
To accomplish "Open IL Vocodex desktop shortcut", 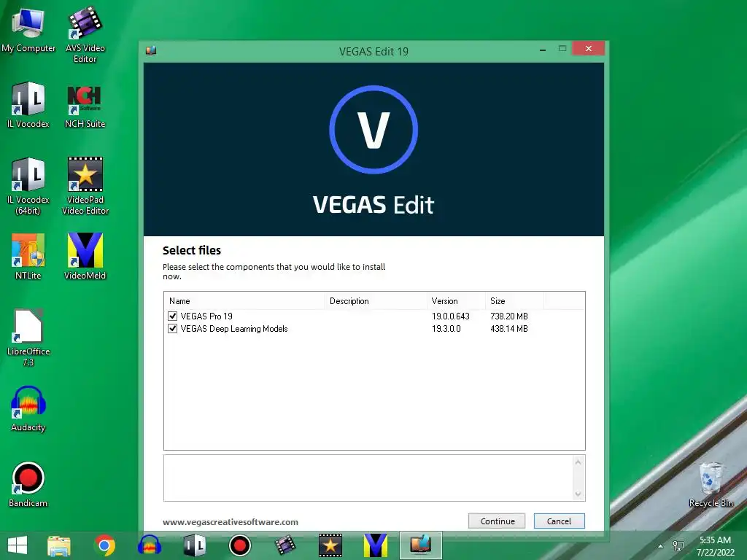I will click(28, 106).
